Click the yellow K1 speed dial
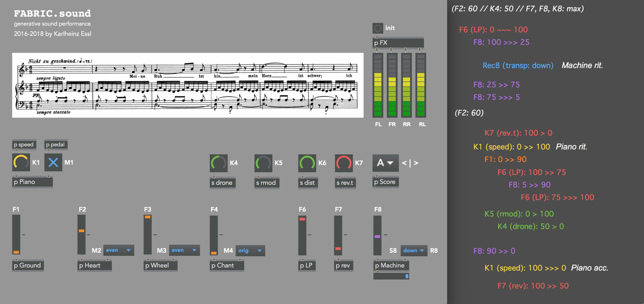The height and width of the screenshot is (304, 644). (x=21, y=163)
